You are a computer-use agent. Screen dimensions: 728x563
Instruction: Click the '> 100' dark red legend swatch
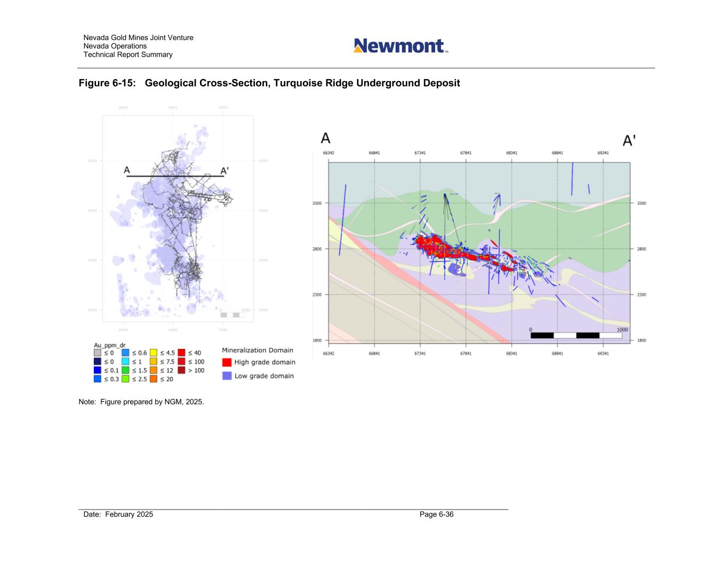pyautogui.click(x=181, y=370)
